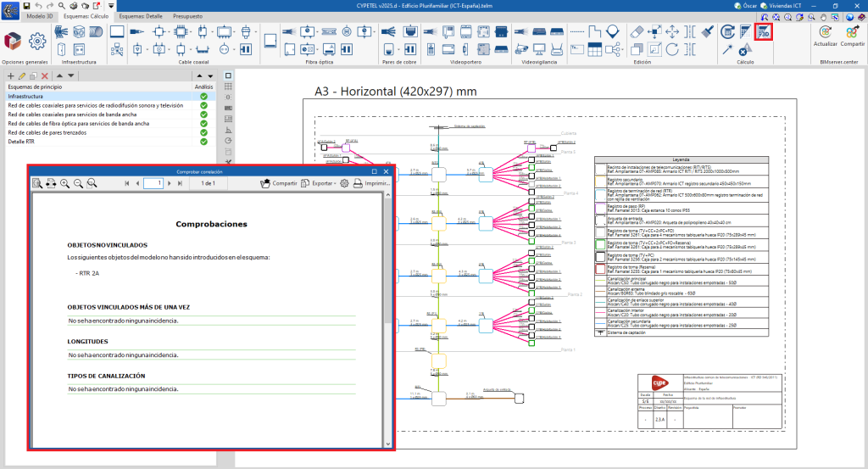Viewport: 868px width, 469px height.
Task: Click the highlighted check correlation with 3D icon
Action: tap(763, 33)
